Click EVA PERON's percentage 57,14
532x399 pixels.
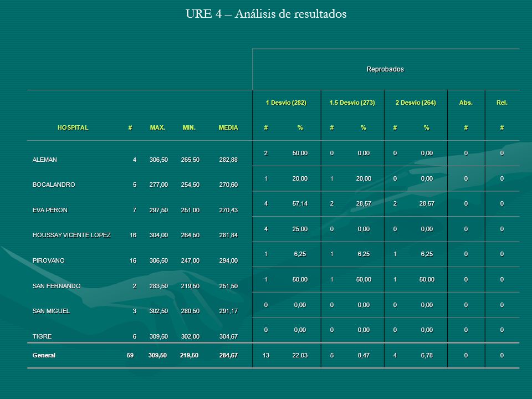tap(300, 204)
